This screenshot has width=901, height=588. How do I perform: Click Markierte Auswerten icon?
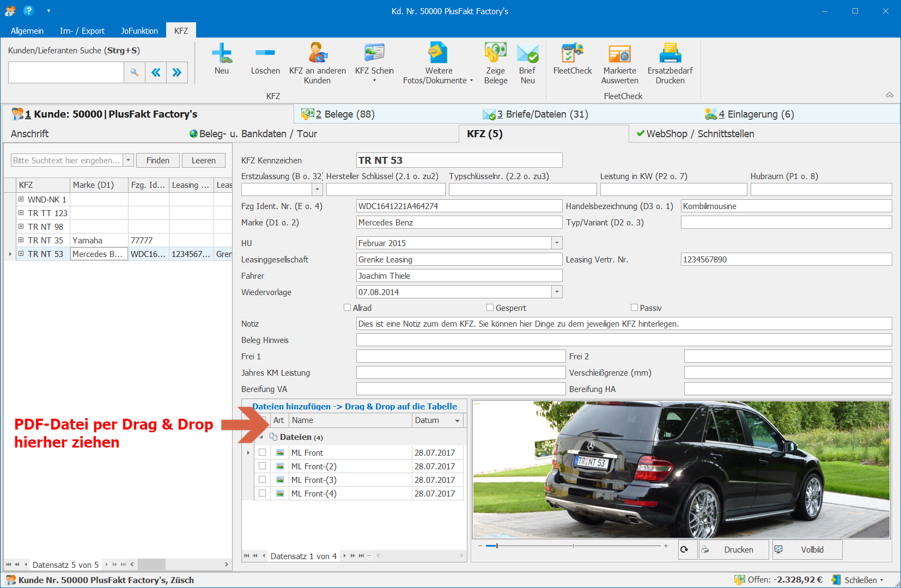(620, 53)
